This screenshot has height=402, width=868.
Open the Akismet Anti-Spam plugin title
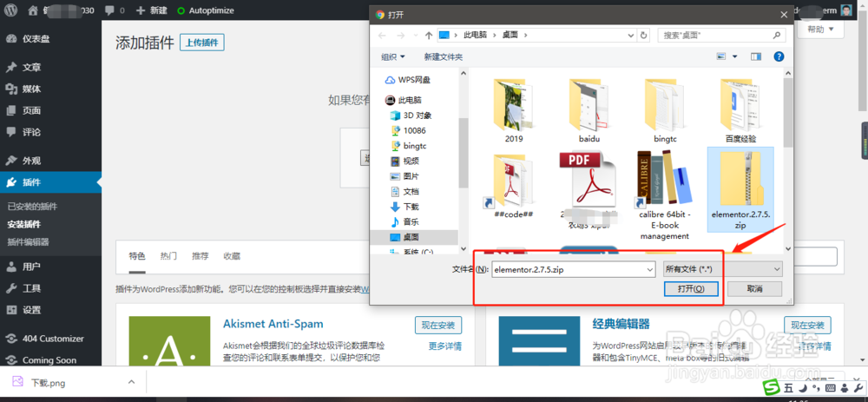pos(273,323)
